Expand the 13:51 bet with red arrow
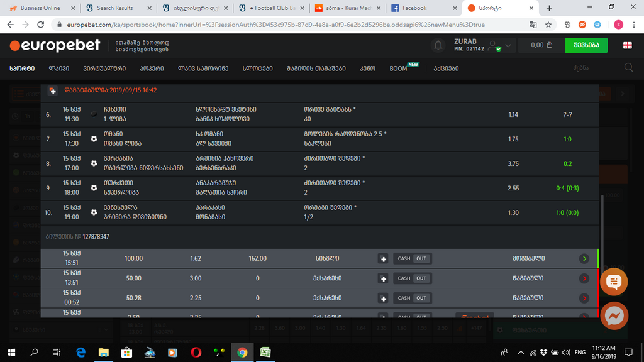 (x=584, y=278)
